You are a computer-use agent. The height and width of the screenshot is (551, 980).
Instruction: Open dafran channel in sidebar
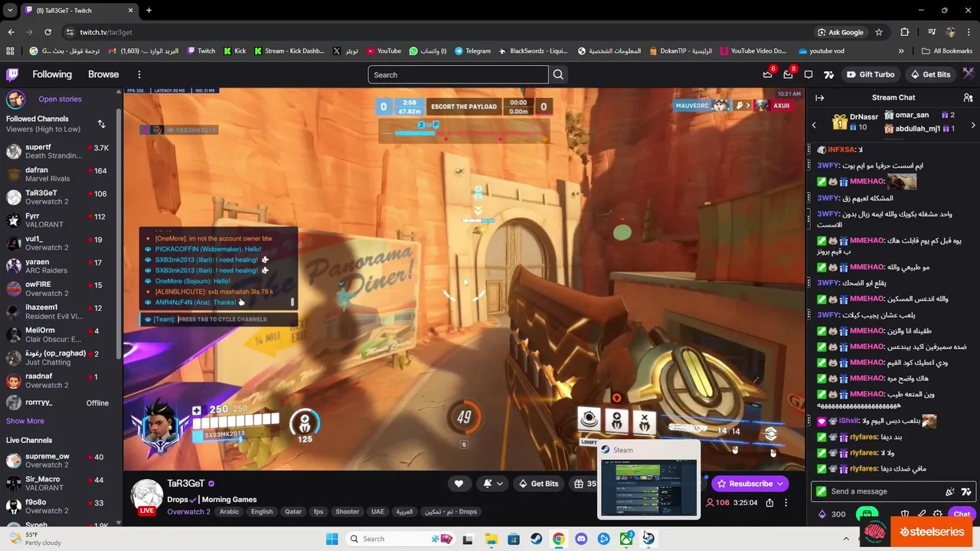[58, 174]
